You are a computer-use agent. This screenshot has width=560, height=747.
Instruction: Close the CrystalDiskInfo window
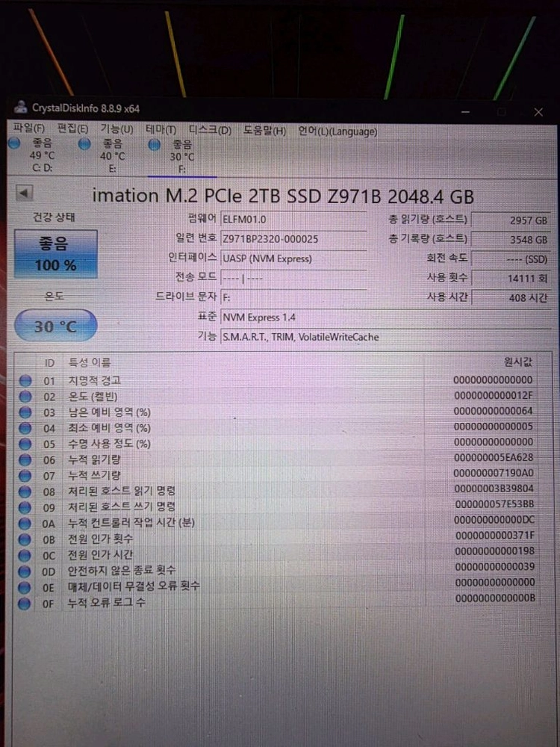[538, 112]
